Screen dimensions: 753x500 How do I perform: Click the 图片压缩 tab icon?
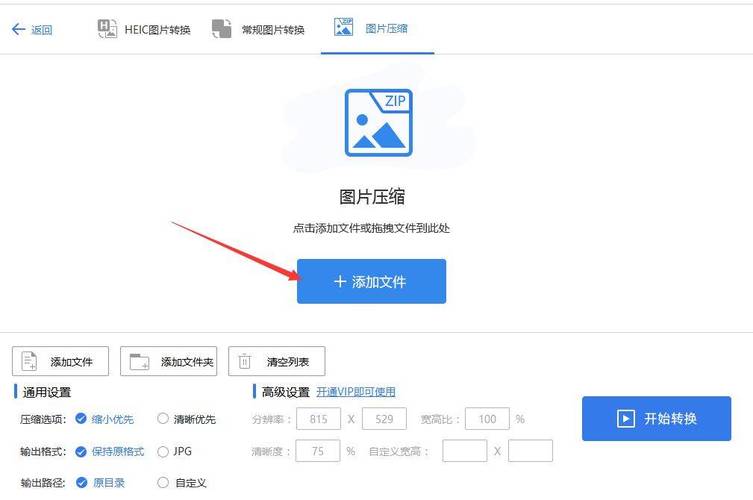343,27
